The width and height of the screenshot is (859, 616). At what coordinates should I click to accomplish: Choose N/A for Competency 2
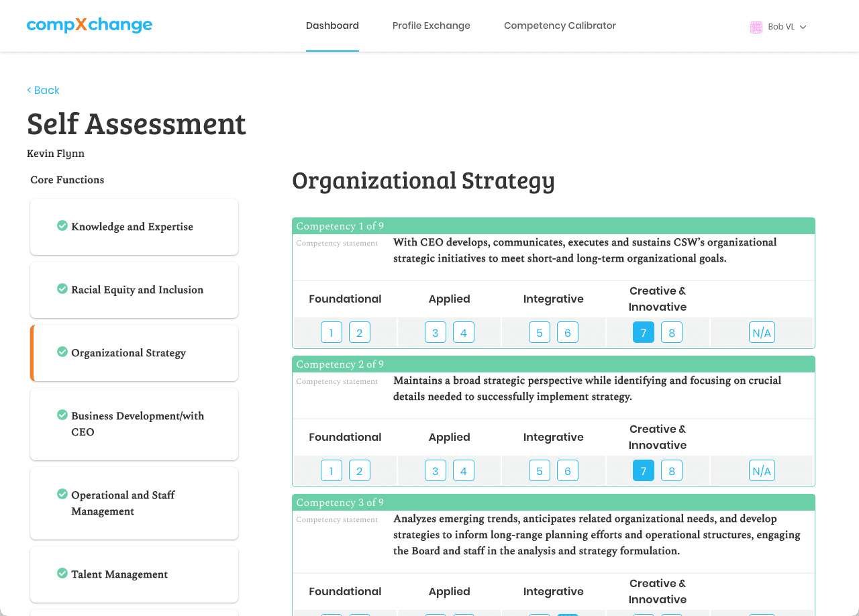[x=762, y=470]
